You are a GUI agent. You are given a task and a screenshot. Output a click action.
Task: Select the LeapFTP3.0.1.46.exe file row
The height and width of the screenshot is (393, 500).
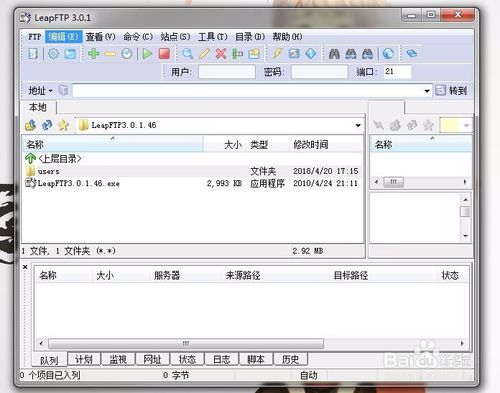coord(193,183)
